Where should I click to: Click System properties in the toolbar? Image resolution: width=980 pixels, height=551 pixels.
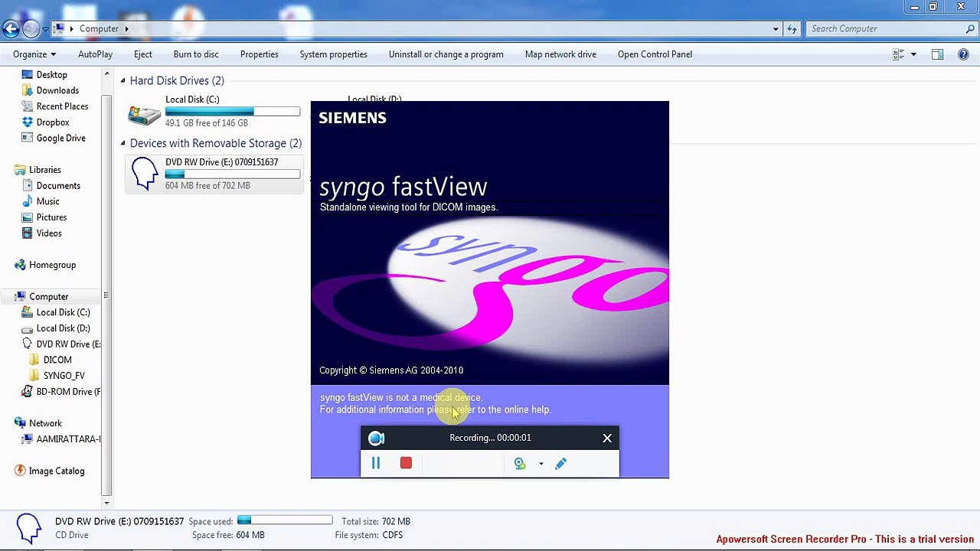[x=333, y=54]
